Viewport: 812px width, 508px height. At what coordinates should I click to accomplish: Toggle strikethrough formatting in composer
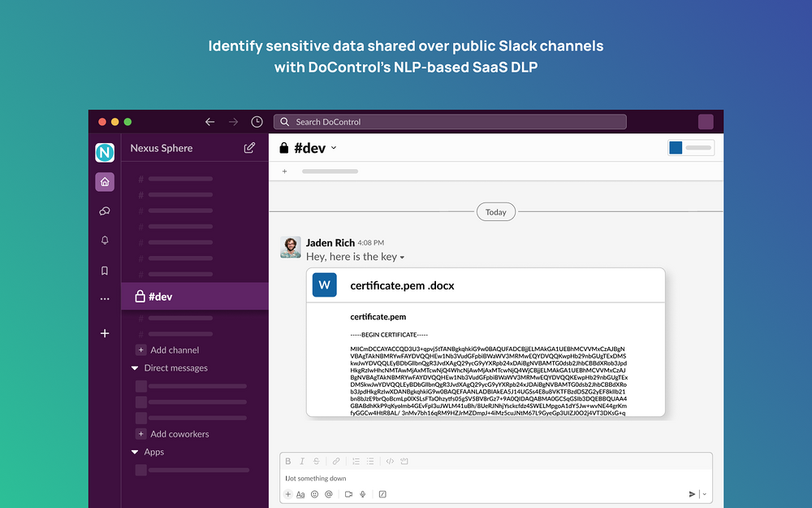[317, 462]
